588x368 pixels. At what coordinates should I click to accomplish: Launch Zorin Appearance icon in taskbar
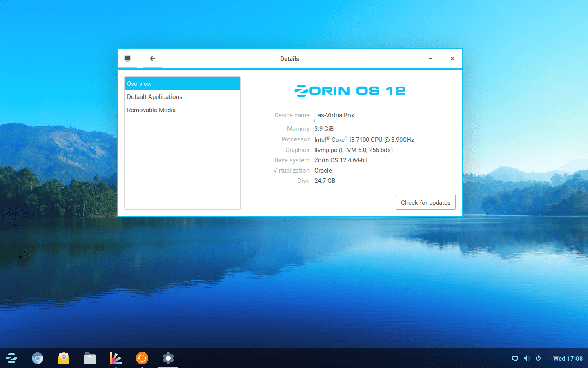pyautogui.click(x=116, y=359)
